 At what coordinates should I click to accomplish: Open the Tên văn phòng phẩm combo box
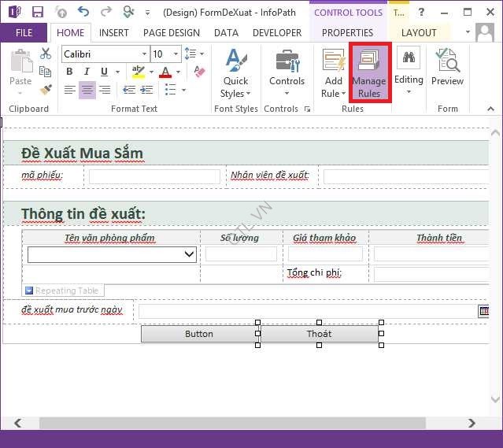point(189,254)
